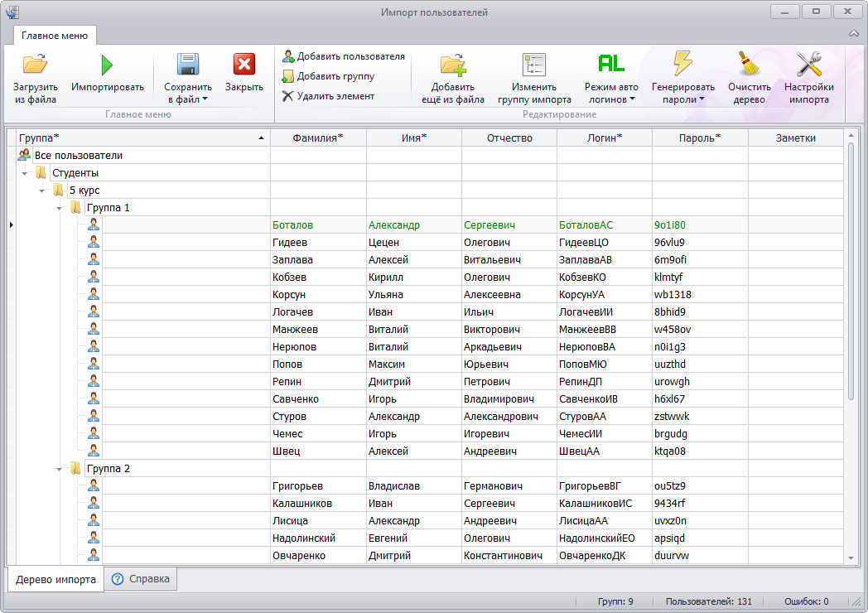Click the green Import play icon
This screenshot has height=613, width=868.
tap(107, 65)
